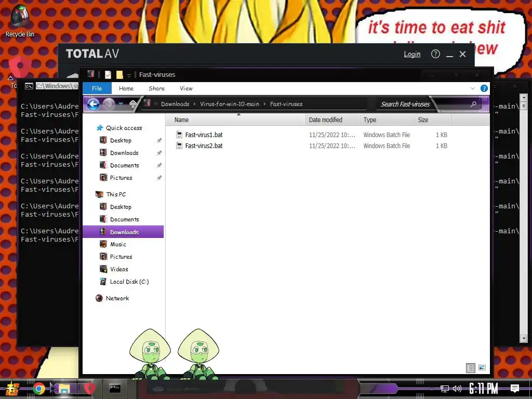
Task: Open Local Disk (C:)
Action: point(129,282)
